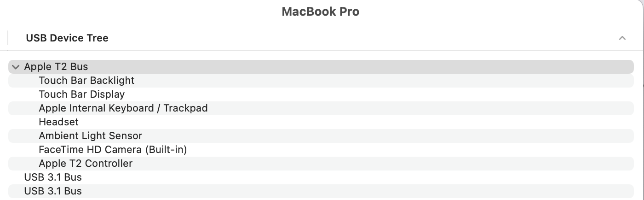This screenshot has width=644, height=200.
Task: Pick the Headset device row
Action: 58,122
